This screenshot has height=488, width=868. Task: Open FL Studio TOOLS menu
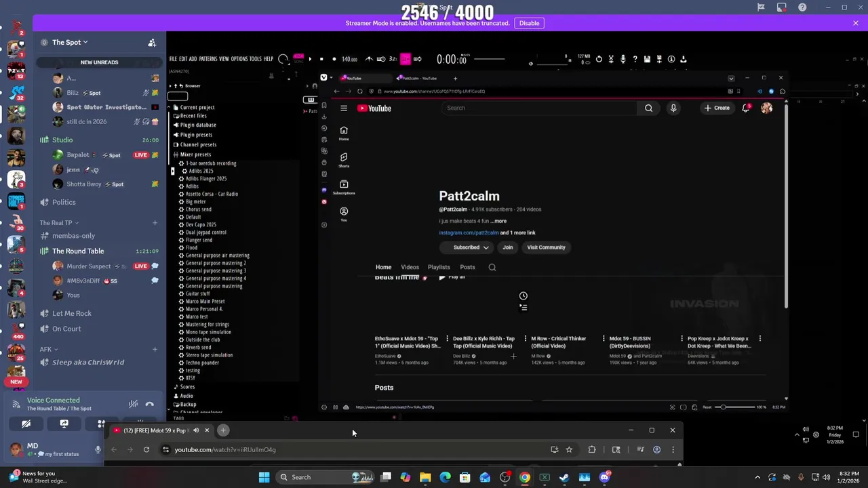coord(256,59)
